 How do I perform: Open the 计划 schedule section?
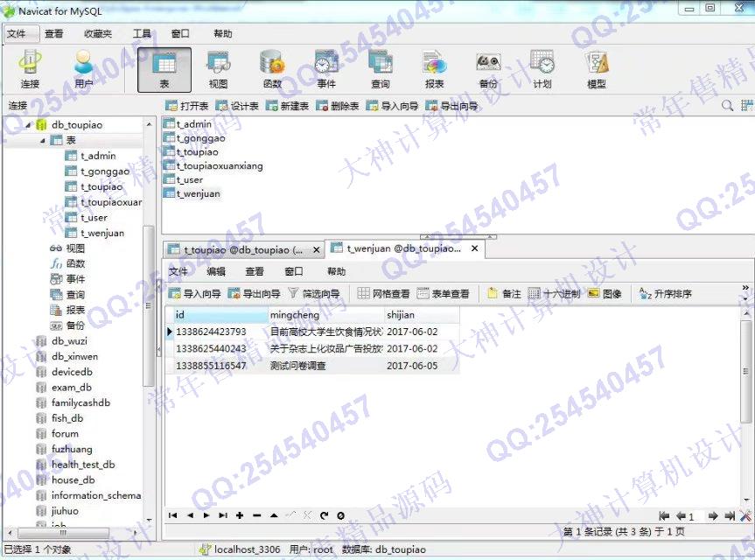[x=542, y=70]
